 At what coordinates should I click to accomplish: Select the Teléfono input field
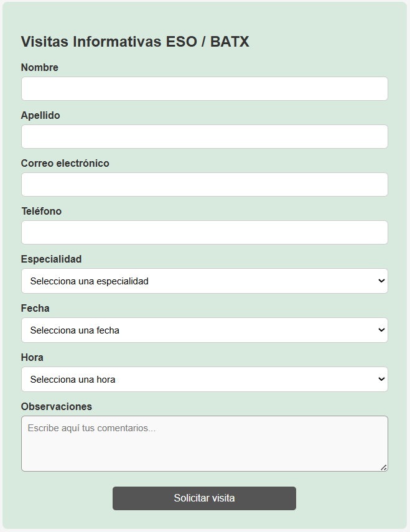204,233
